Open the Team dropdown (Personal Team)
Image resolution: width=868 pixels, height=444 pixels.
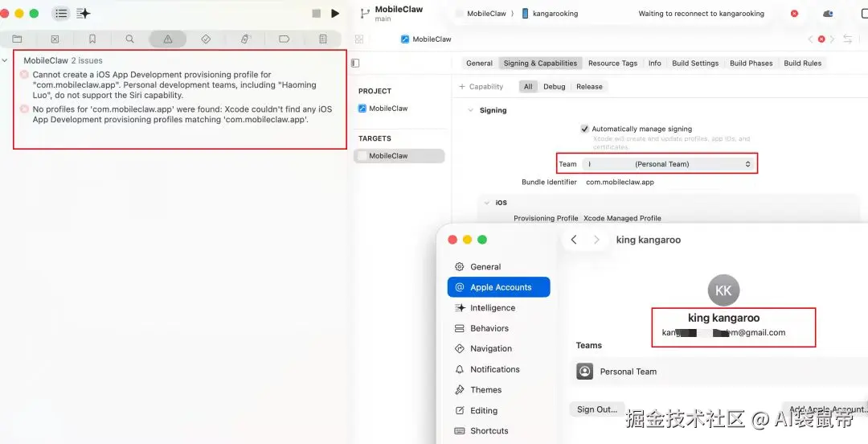tap(668, 164)
